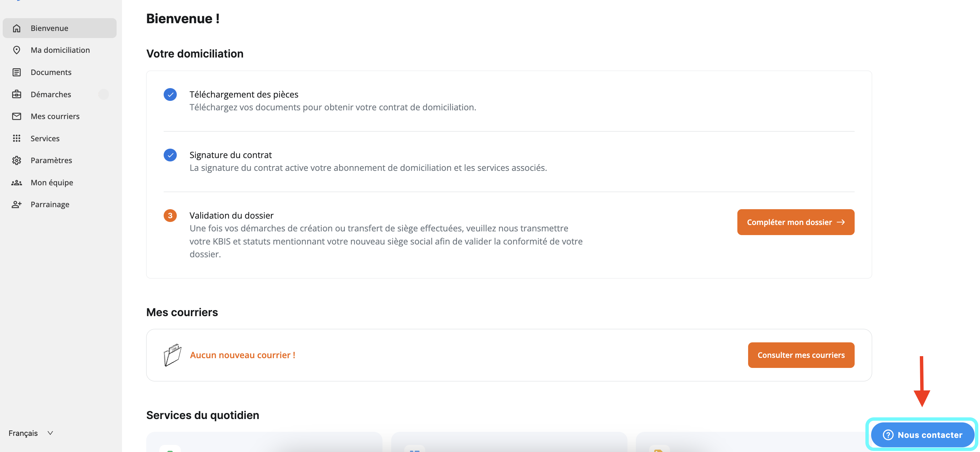This screenshot has width=980, height=452.
Task: Click the briefcase icon next to Démarches
Action: click(x=16, y=94)
